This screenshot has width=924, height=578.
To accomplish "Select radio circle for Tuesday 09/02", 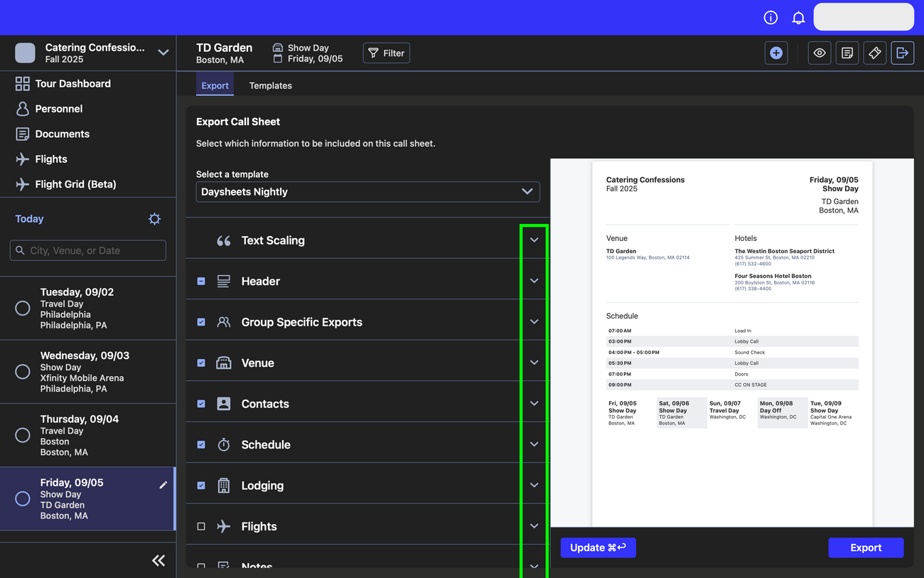I will [x=23, y=309].
